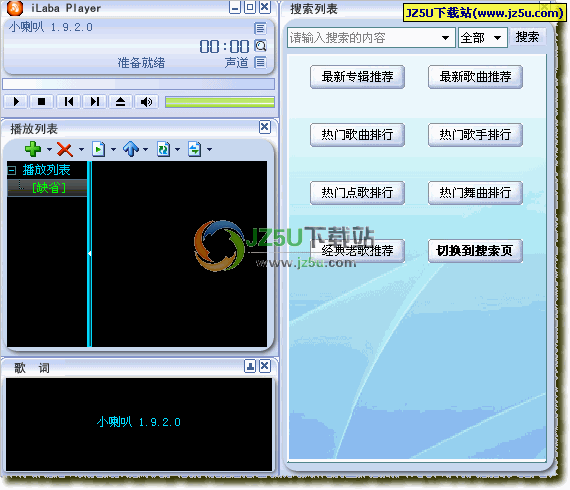Open dropdown arrow beside blue up-arrow
The width and height of the screenshot is (570, 490).
[145, 149]
